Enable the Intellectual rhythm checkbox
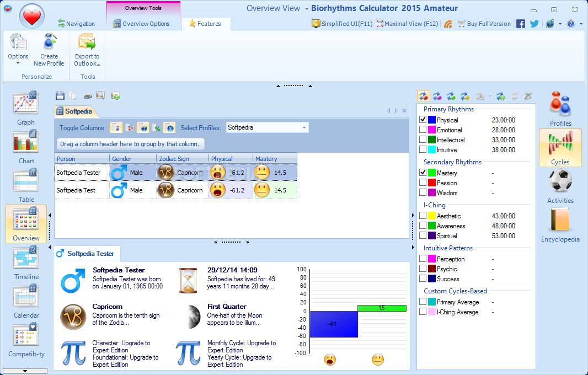The width and height of the screenshot is (588, 375). [x=423, y=140]
